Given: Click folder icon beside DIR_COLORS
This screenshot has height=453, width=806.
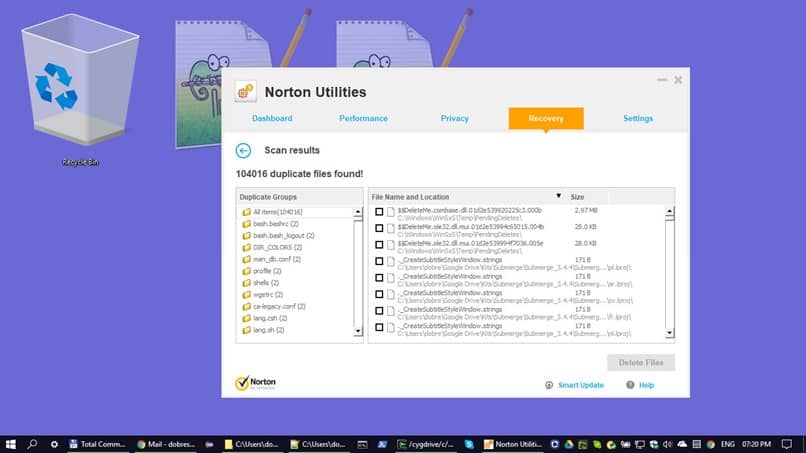Looking at the screenshot, I should coord(247,247).
